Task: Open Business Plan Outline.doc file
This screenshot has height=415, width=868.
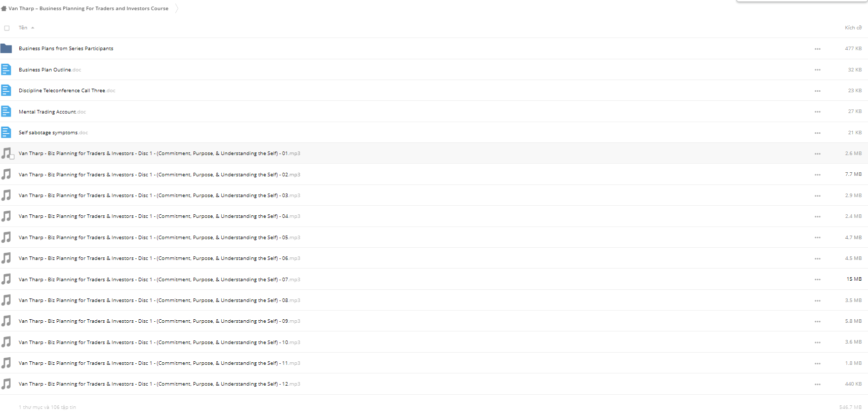Action: [x=50, y=70]
